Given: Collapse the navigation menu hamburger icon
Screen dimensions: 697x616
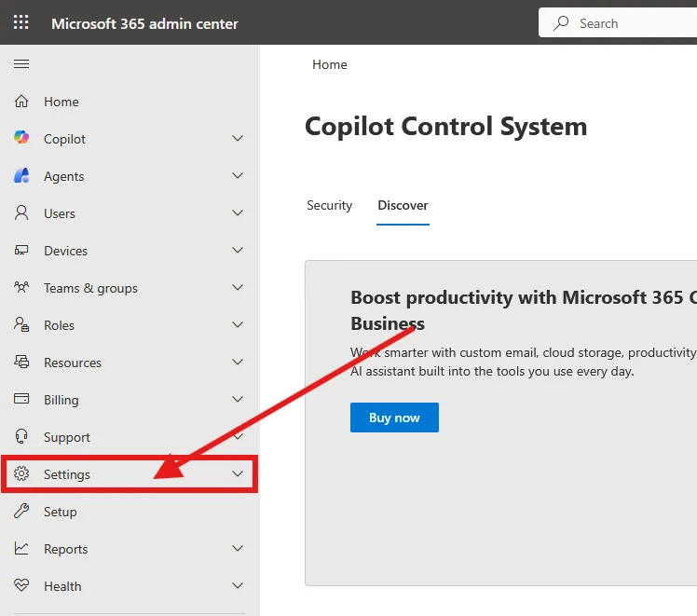Looking at the screenshot, I should pyautogui.click(x=21, y=64).
